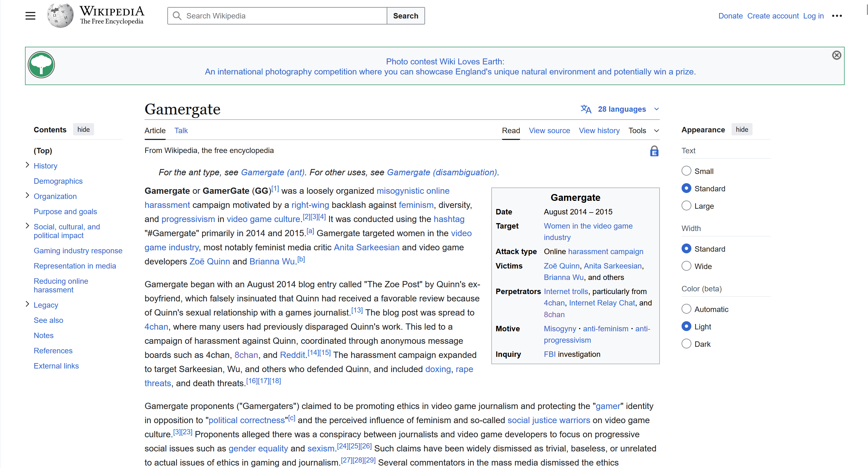Open the social justice warriors link
This screenshot has height=468, width=868.
[x=549, y=420]
